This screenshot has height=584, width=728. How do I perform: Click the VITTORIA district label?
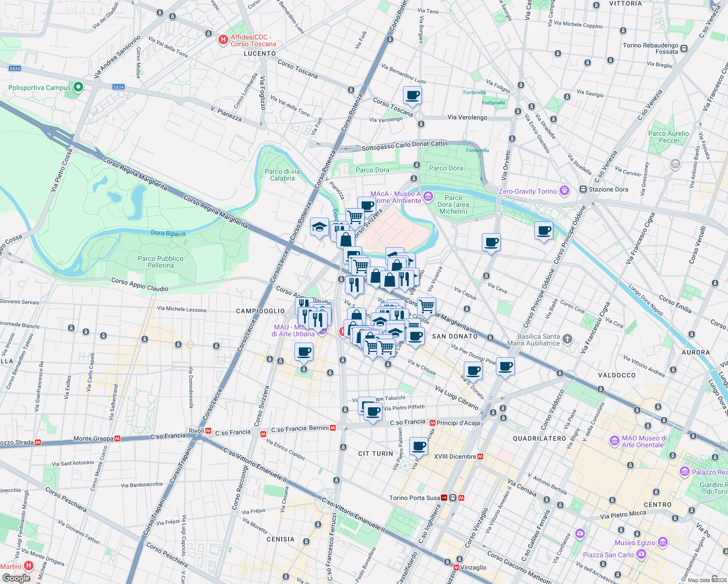(x=625, y=3)
